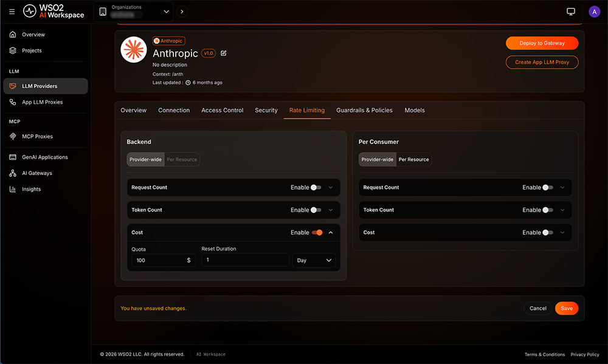Select the Rate Limiting tab
This screenshot has width=608, height=364.
pos(306,110)
